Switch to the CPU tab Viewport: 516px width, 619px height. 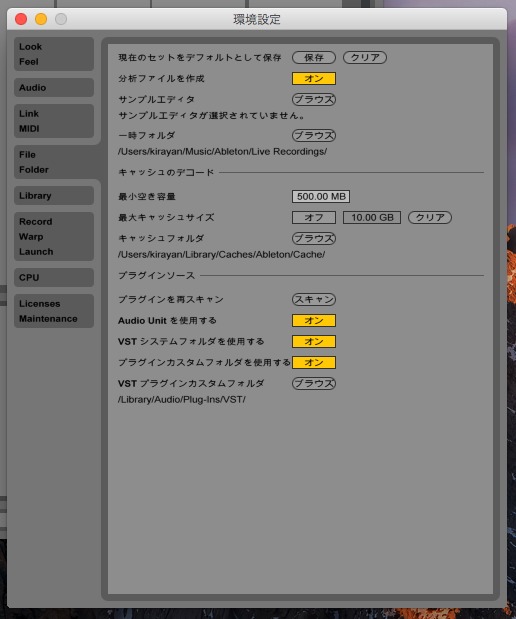54,277
